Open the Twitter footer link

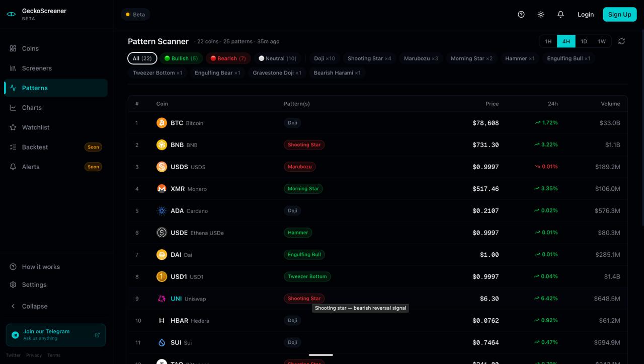tap(14, 355)
